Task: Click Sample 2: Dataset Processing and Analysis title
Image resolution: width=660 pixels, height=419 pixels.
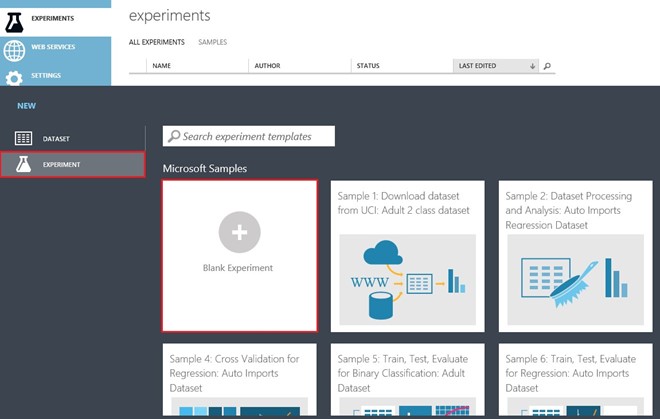Action: pos(569,210)
